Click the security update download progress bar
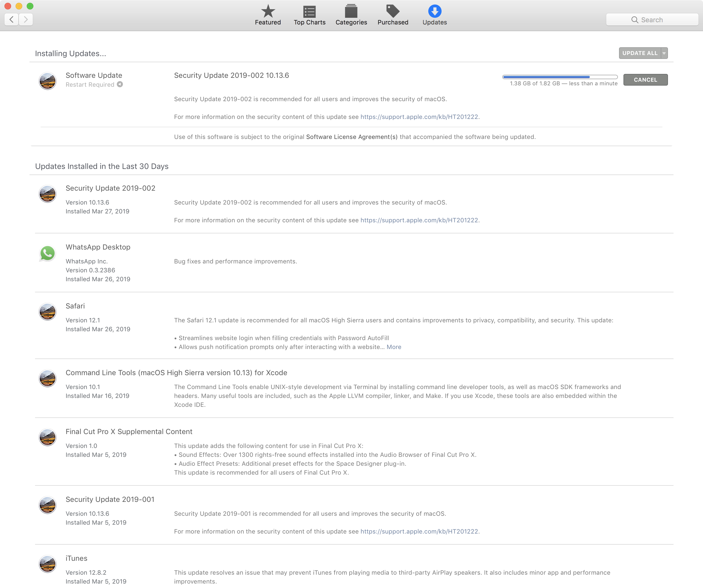 [x=560, y=77]
